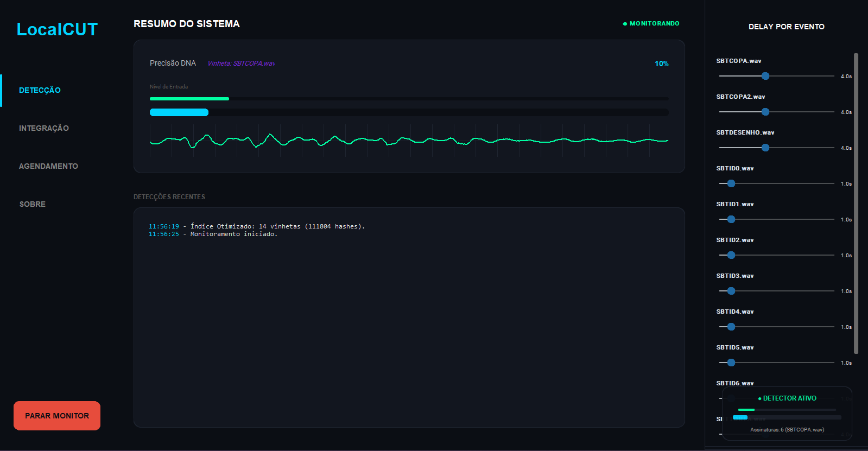The image size is (868, 451).
Task: Open the SOBRE section
Action: [33, 204]
